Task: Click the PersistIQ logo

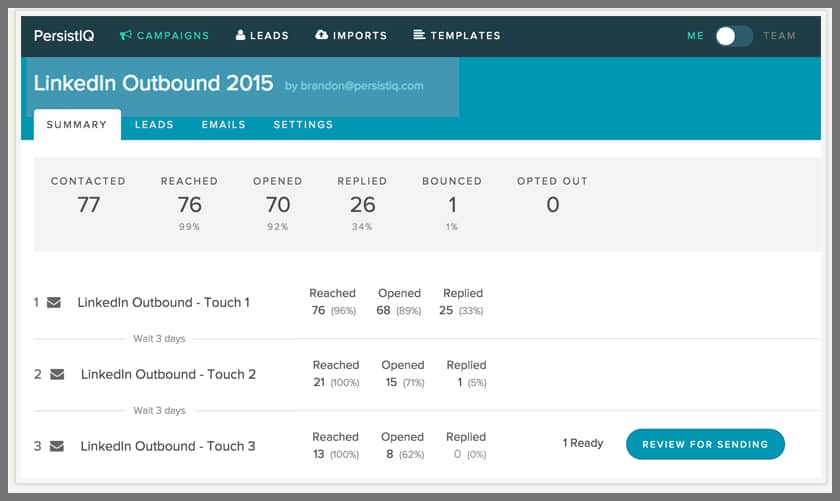Action: (x=66, y=36)
